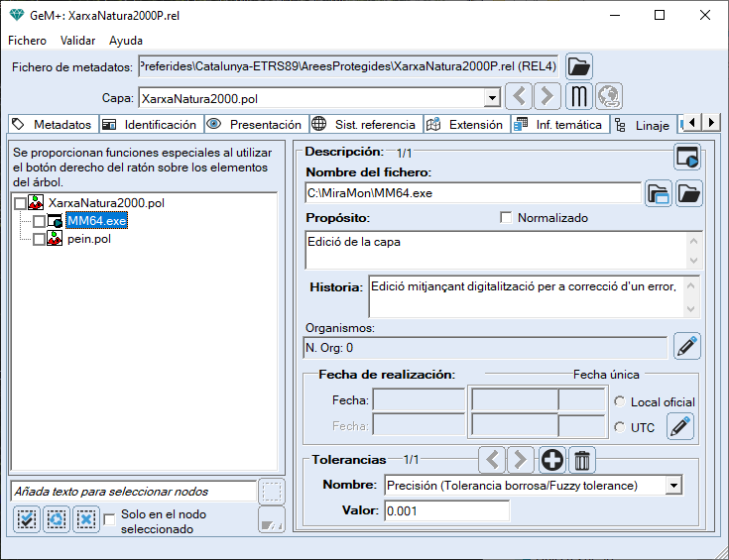
Task: Expand the Capa dropdown list
Action: point(491,98)
